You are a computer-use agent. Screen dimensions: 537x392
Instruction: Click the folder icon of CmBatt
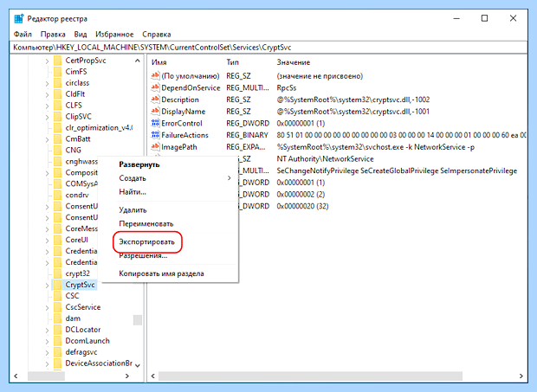tap(57, 138)
